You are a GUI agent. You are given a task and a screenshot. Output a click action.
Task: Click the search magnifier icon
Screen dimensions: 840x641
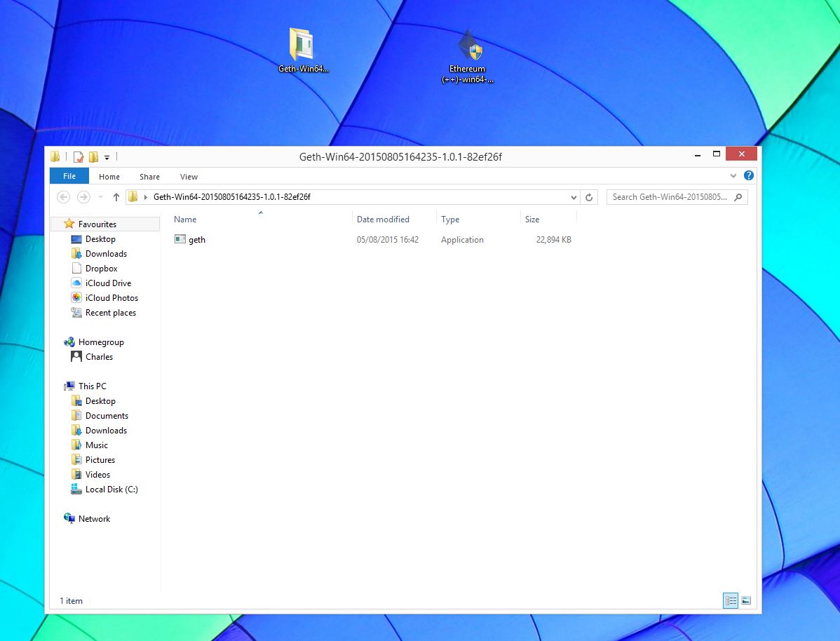click(738, 197)
